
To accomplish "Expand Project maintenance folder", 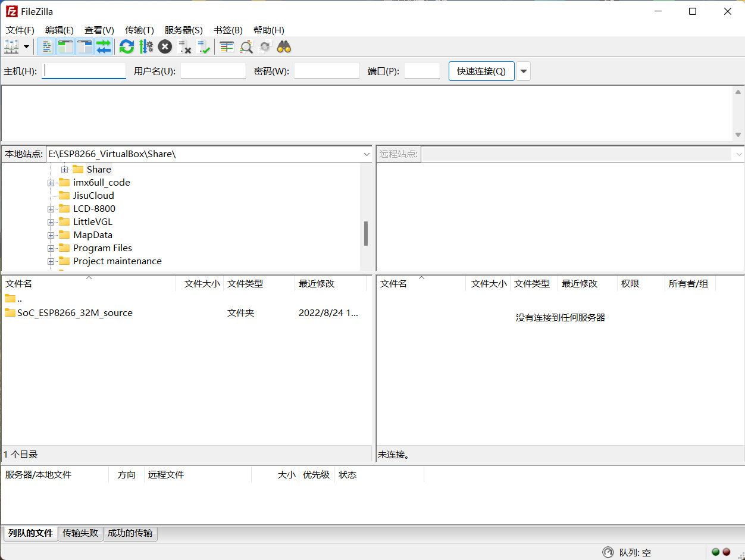I will click(51, 261).
